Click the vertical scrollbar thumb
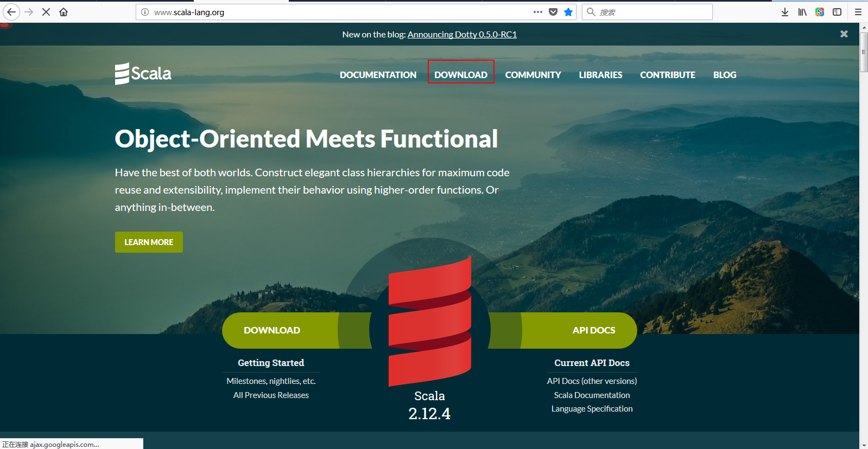Image resolution: width=868 pixels, height=449 pixels. (864, 53)
